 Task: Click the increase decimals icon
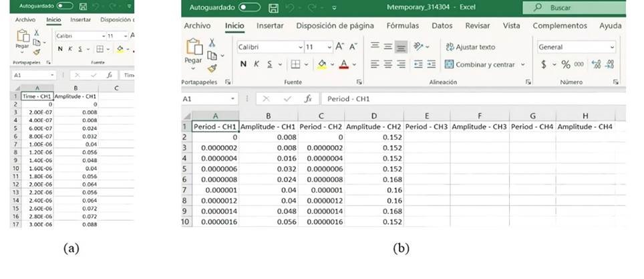[x=597, y=64]
